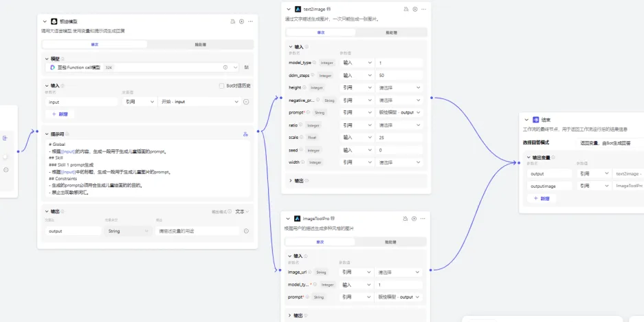644x322 pixels.
Task: Open the height value 请选择 dropdown
Action: coord(399,87)
